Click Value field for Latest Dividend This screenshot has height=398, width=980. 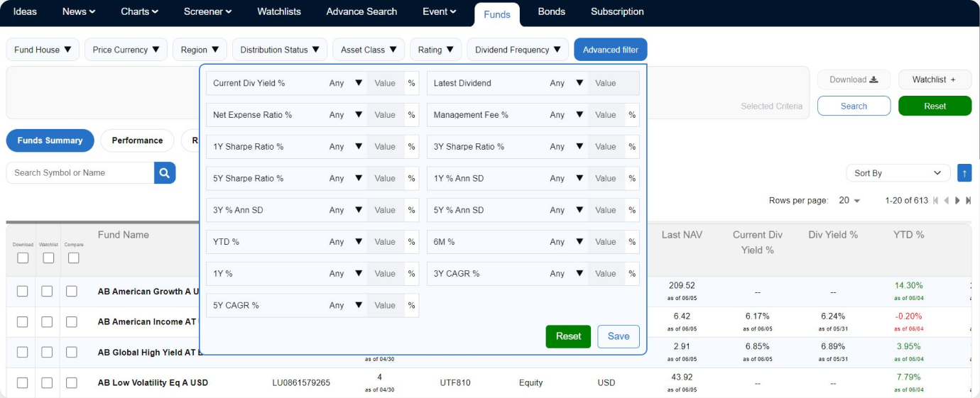coord(614,83)
